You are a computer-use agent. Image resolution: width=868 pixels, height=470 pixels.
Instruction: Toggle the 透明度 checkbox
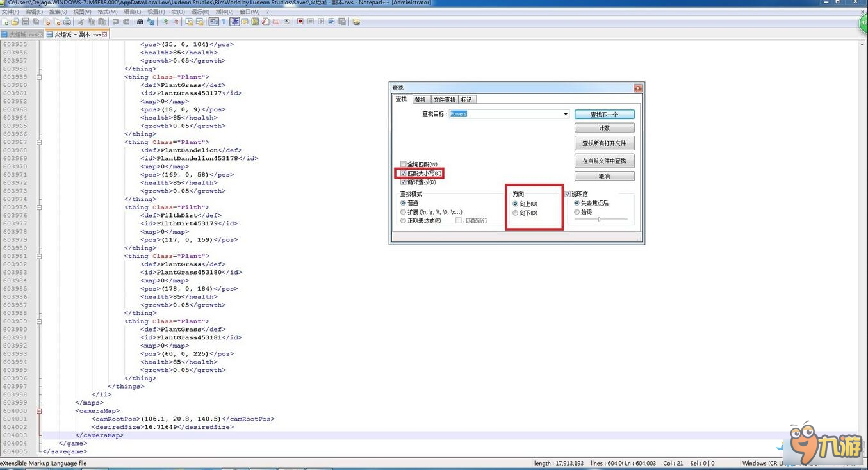coord(568,194)
